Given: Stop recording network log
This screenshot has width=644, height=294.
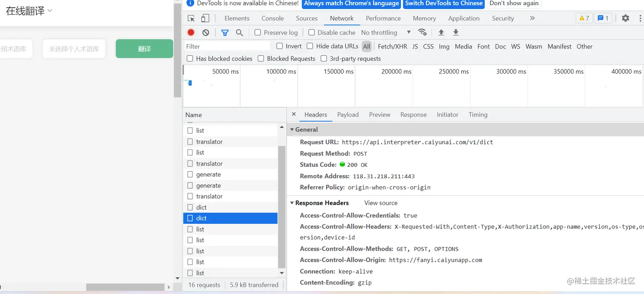Looking at the screenshot, I should (x=191, y=32).
